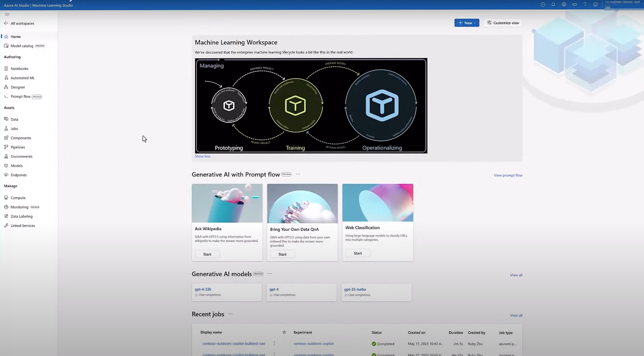Open the Compute management page
This screenshot has width=644, height=356.
[x=17, y=197]
